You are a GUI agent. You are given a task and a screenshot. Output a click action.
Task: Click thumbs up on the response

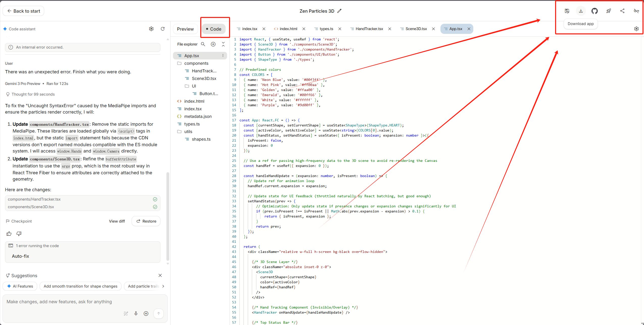pyautogui.click(x=9, y=233)
